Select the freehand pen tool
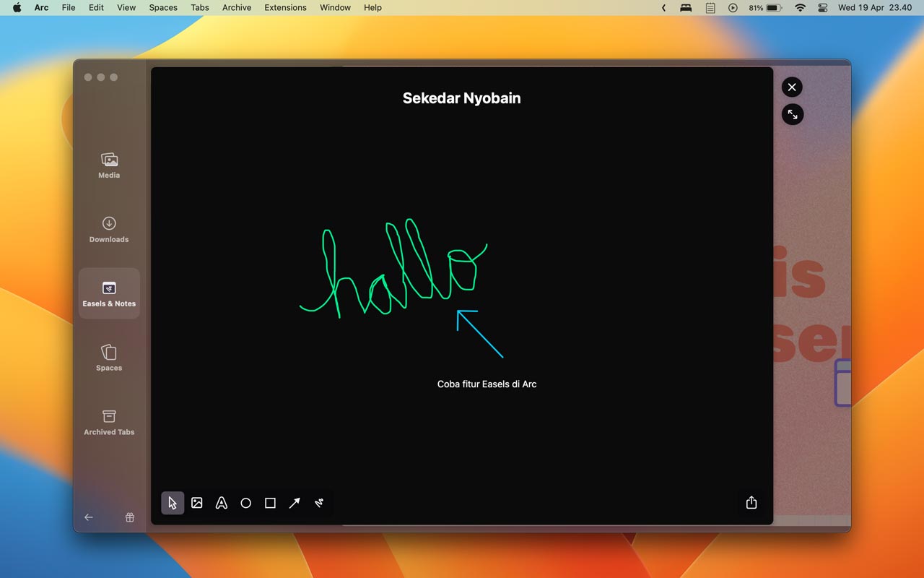924x578 pixels. [319, 503]
